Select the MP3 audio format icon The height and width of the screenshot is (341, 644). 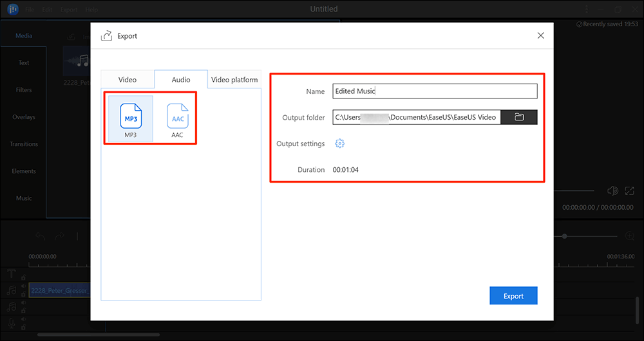coord(130,117)
